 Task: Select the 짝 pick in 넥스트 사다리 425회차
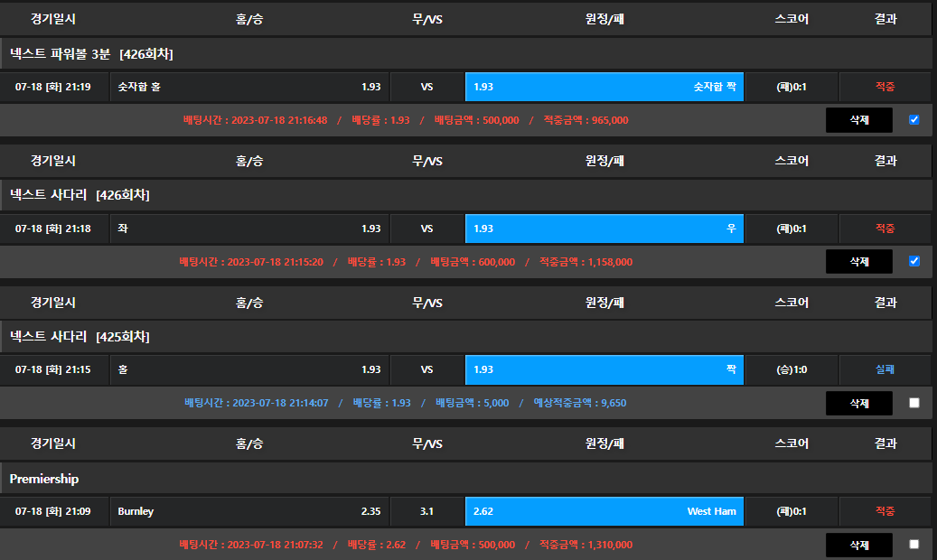click(604, 369)
